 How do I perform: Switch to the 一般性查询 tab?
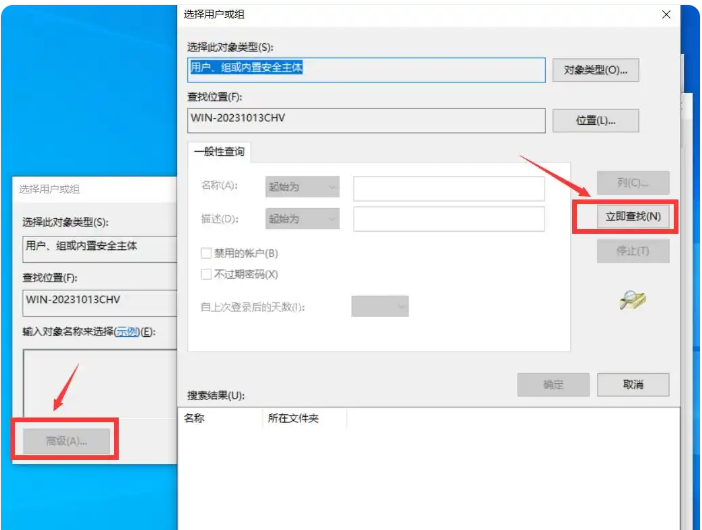219,152
